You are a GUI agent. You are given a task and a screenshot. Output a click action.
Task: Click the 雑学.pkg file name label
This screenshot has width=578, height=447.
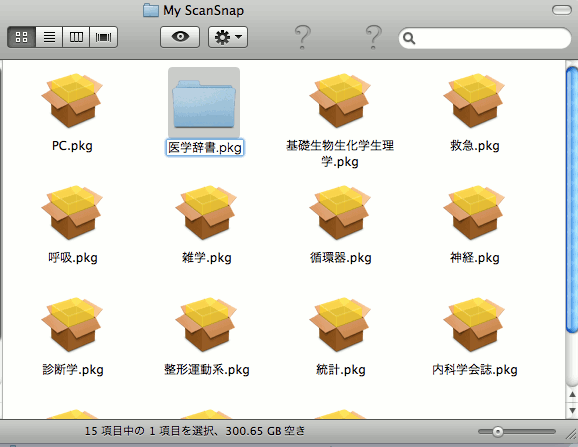pos(206,258)
